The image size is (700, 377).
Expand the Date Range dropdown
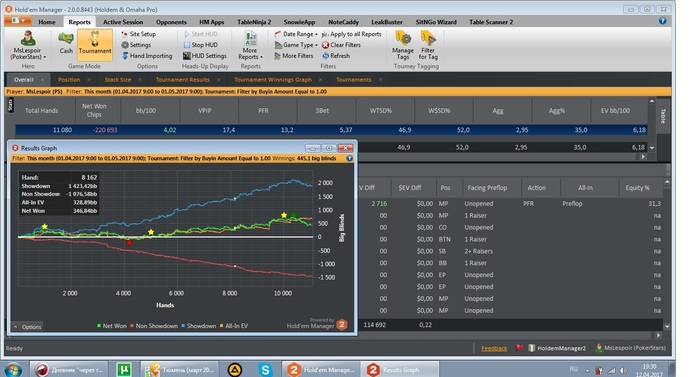[x=316, y=34]
